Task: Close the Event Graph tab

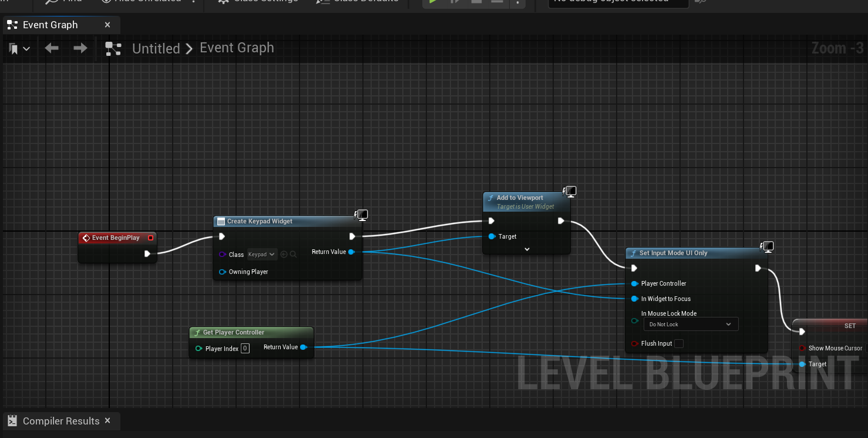Action: click(107, 25)
